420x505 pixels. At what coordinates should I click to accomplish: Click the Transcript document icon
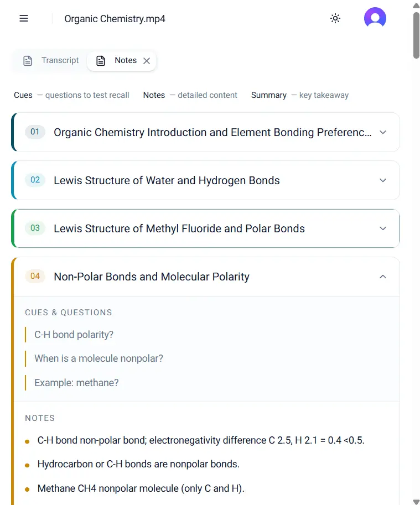[x=28, y=60]
